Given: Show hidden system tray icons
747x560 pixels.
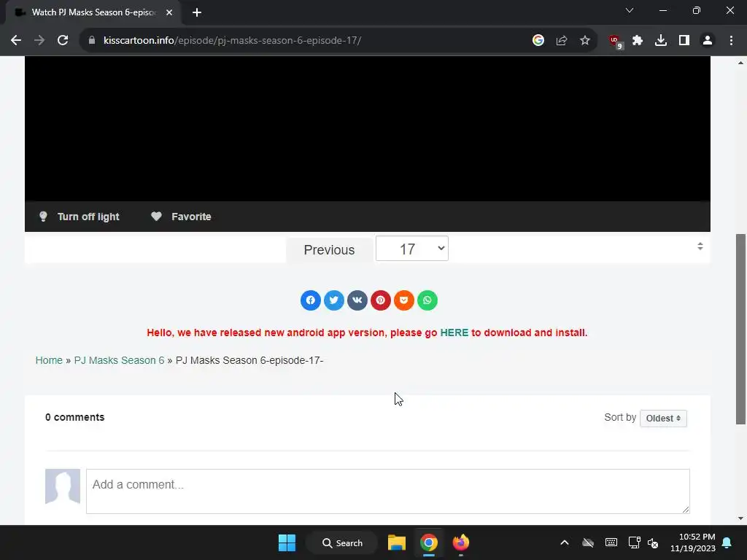Looking at the screenshot, I should coord(565,542).
